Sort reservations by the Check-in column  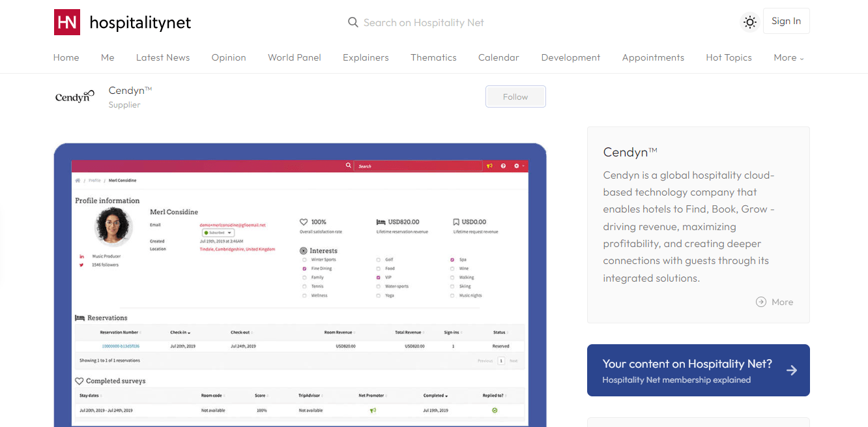180,332
